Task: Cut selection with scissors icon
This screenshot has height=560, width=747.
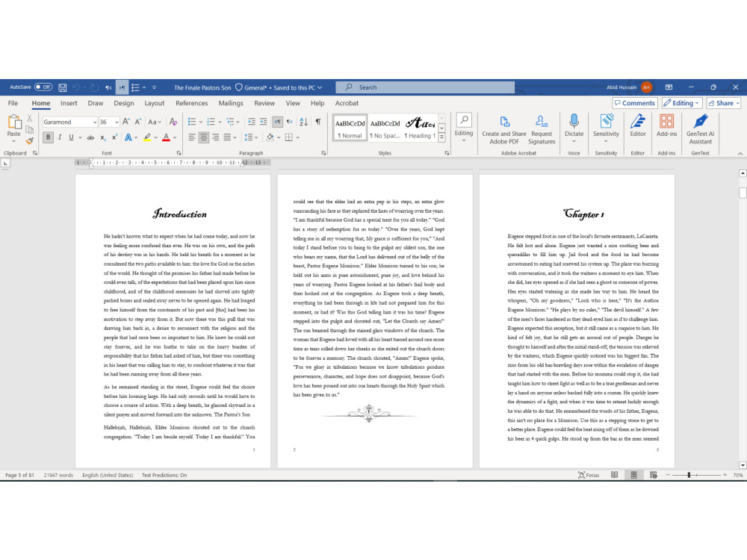Action: (x=30, y=118)
